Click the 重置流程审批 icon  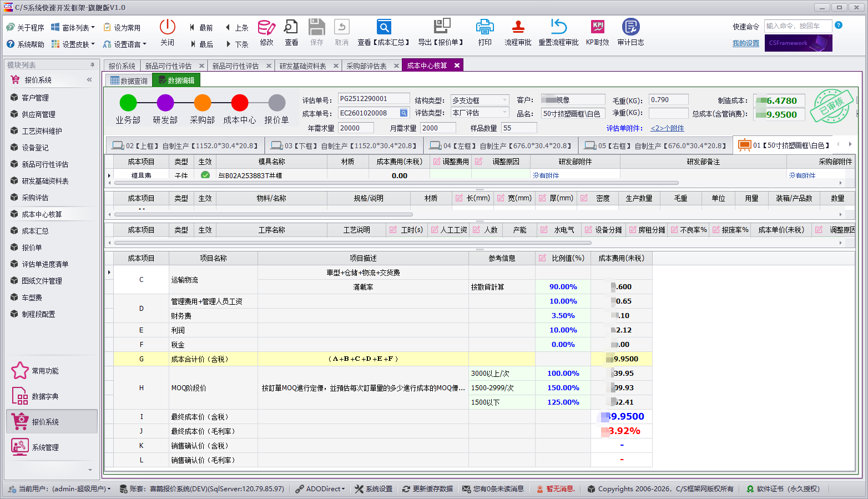coord(558,27)
